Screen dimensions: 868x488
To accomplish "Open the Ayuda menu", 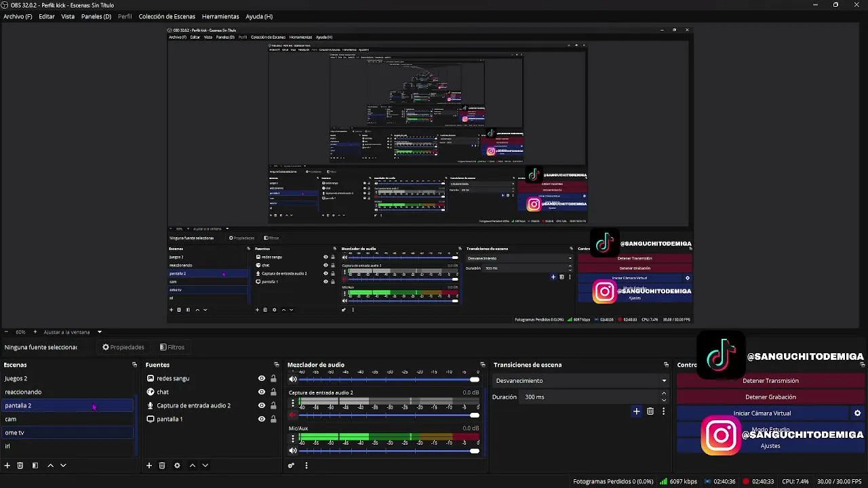I will 259,16.
